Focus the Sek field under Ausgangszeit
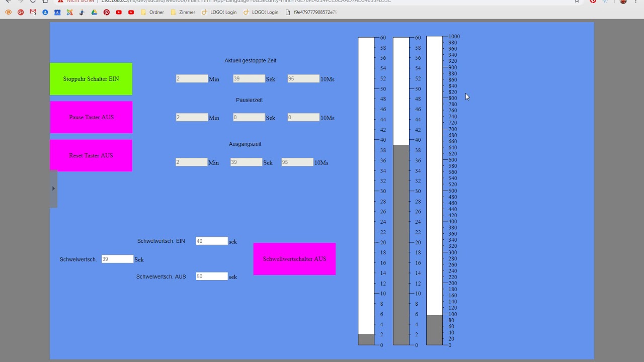The width and height of the screenshot is (644, 362). [247, 162]
